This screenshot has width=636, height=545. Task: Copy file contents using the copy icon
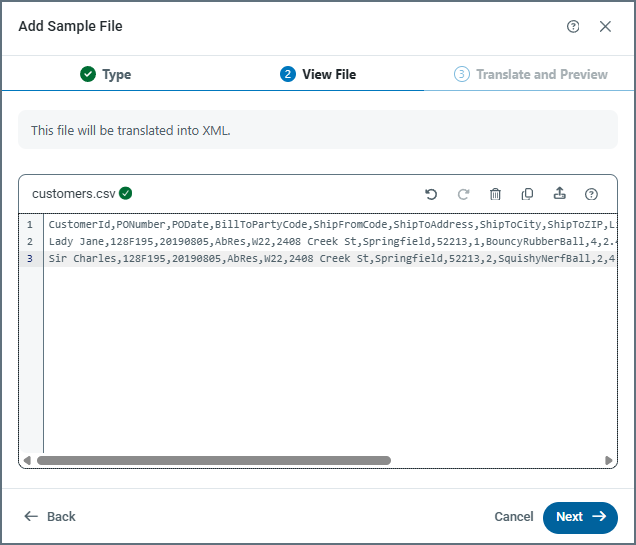tap(527, 194)
